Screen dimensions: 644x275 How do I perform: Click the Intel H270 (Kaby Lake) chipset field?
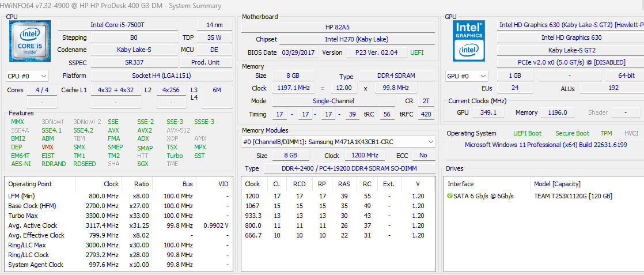(x=357, y=39)
